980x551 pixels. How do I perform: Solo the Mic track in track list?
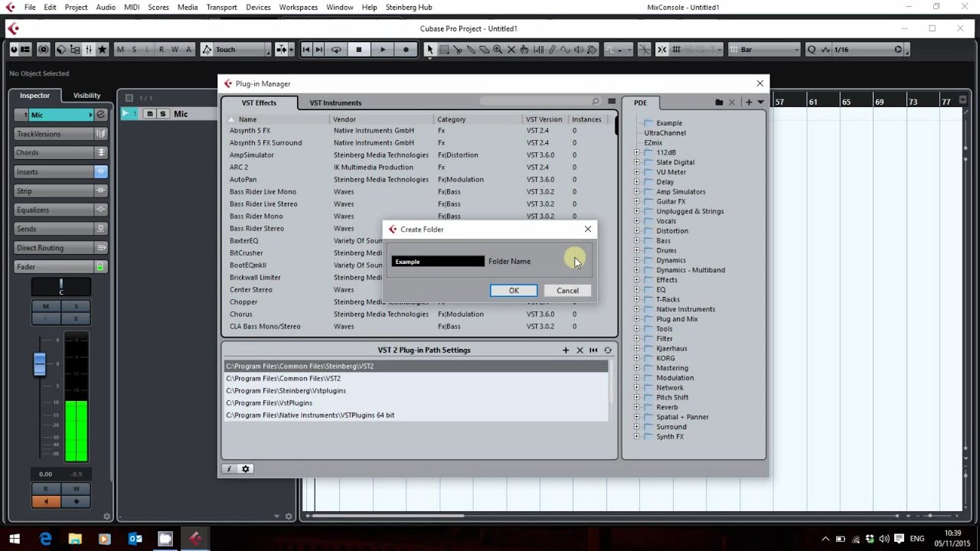(162, 114)
